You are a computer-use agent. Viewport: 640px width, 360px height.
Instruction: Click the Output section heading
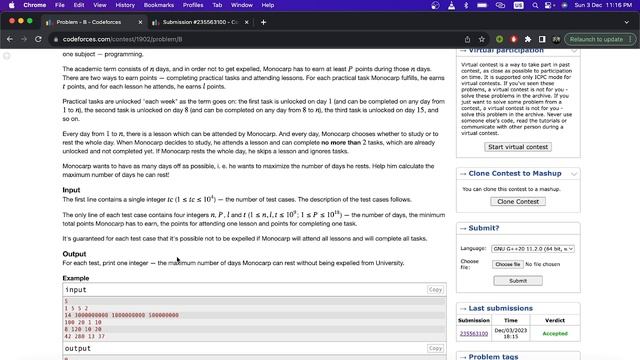[x=74, y=254]
